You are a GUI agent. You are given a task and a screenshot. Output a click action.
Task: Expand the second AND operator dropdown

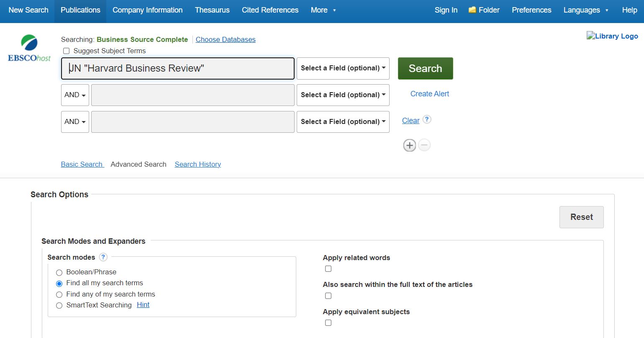[x=74, y=121]
